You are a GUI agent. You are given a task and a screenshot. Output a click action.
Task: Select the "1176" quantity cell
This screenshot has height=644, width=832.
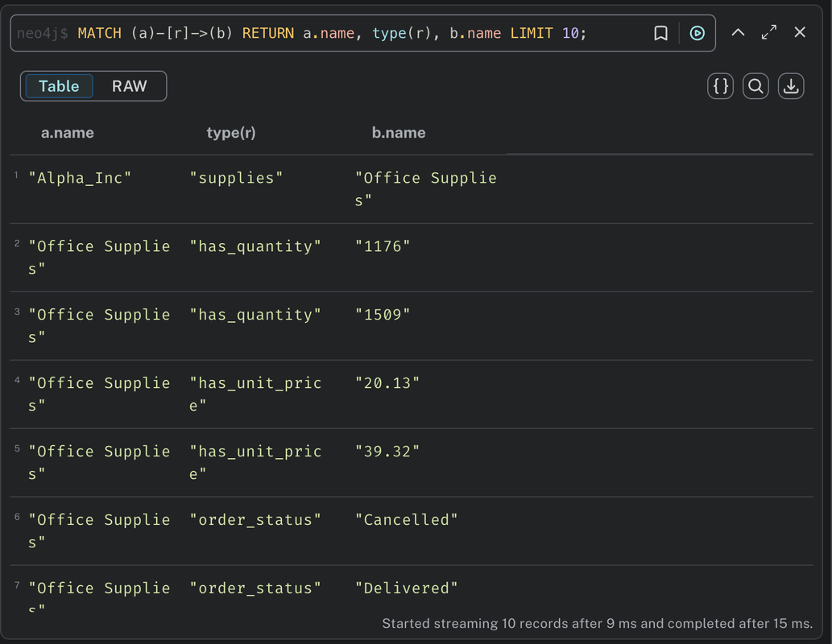(383, 246)
